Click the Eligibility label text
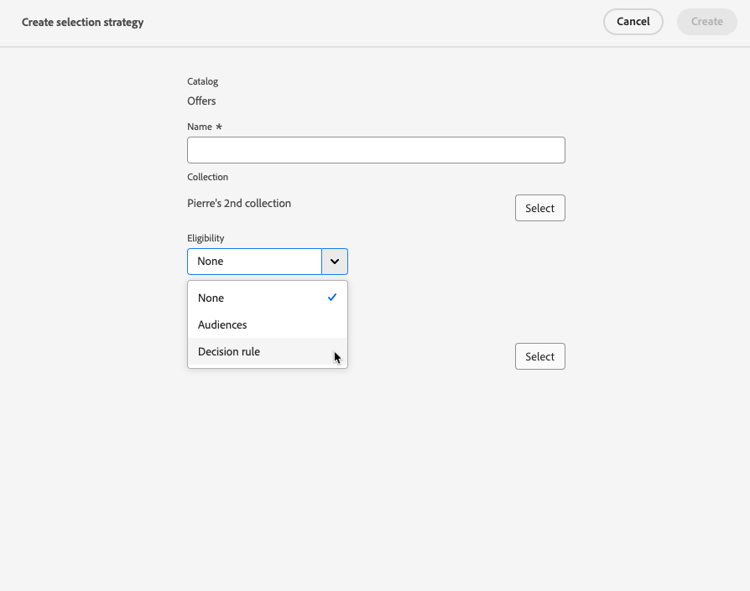 [205, 238]
